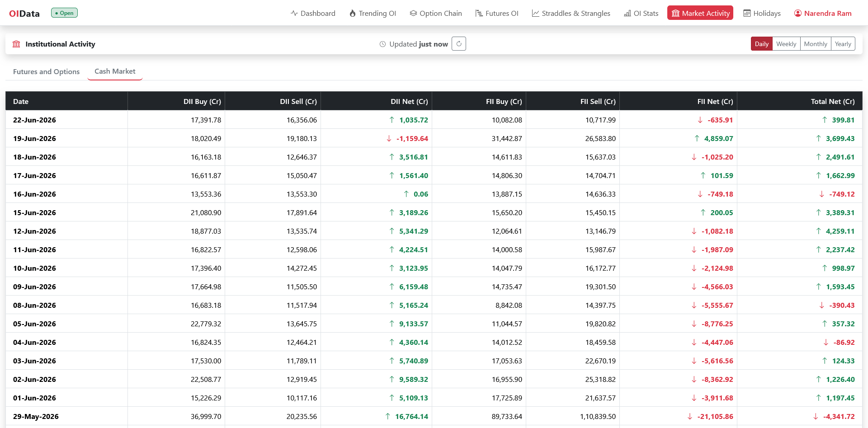Open the Futures and Options tab
This screenshot has width=868, height=428.
coord(47,71)
